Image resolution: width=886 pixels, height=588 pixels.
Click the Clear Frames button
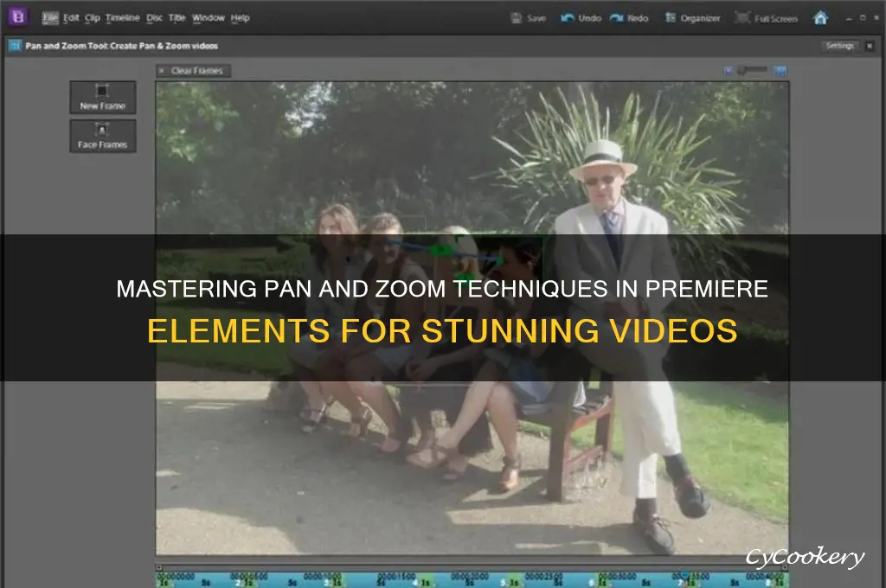click(193, 71)
